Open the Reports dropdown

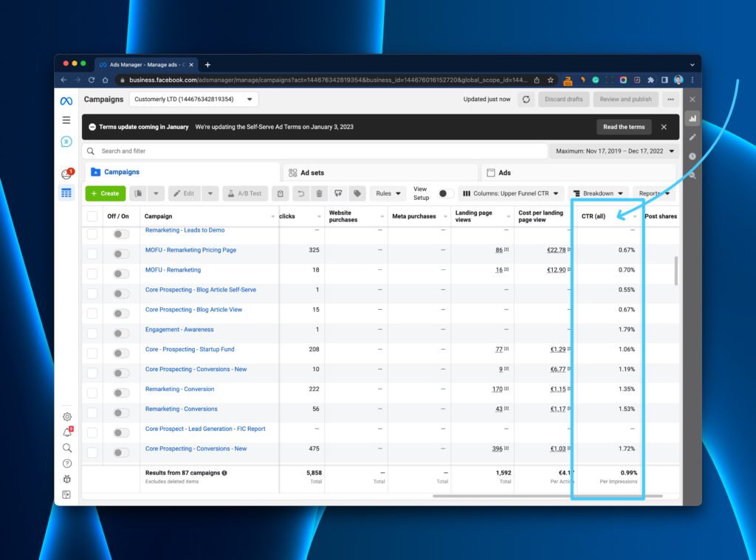pos(654,193)
